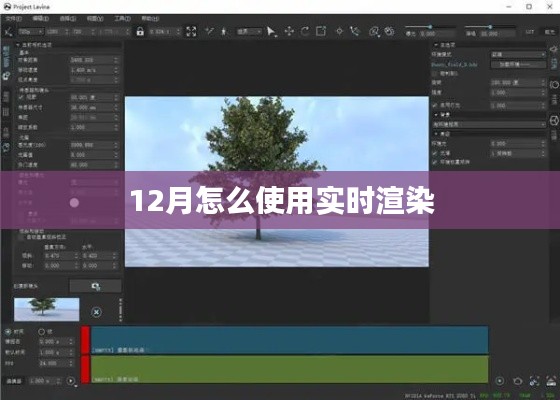Image resolution: width=560 pixels, height=400 pixels.
Task: Toggle the auto vertical tilt correction checkbox
Action: point(21,237)
